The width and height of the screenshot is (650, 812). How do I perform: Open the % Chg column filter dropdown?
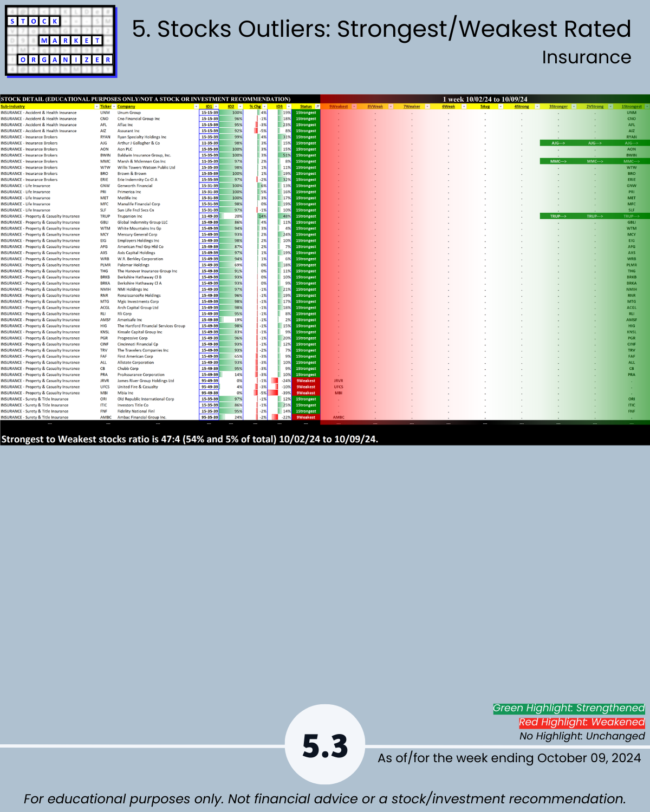[x=264, y=107]
